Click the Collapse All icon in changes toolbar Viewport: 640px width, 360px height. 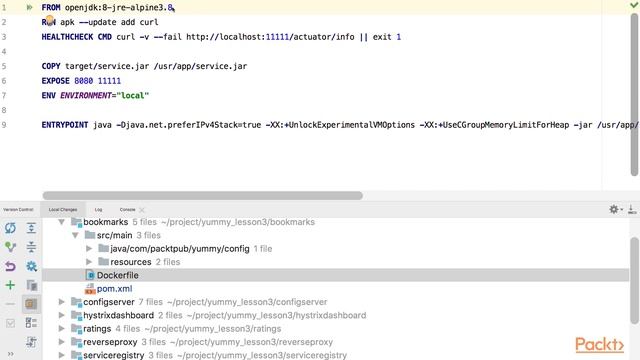pyautogui.click(x=31, y=247)
